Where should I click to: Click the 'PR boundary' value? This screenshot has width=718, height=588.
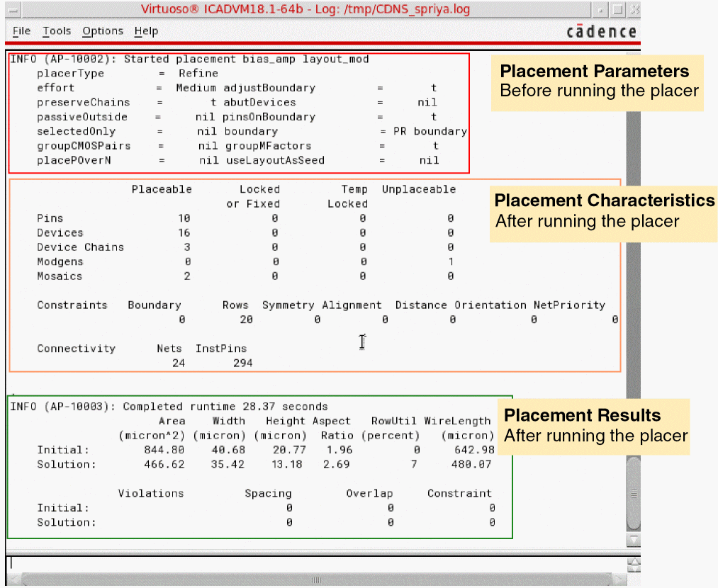(430, 131)
